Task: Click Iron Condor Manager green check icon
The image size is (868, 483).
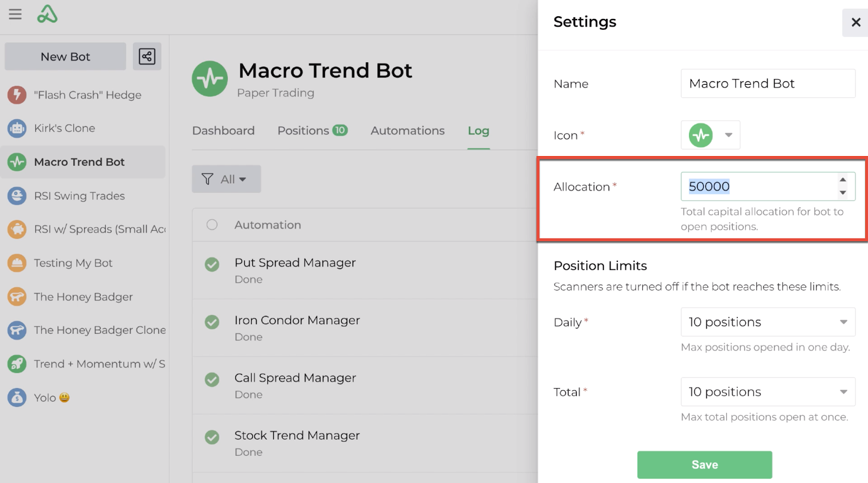Action: click(212, 322)
